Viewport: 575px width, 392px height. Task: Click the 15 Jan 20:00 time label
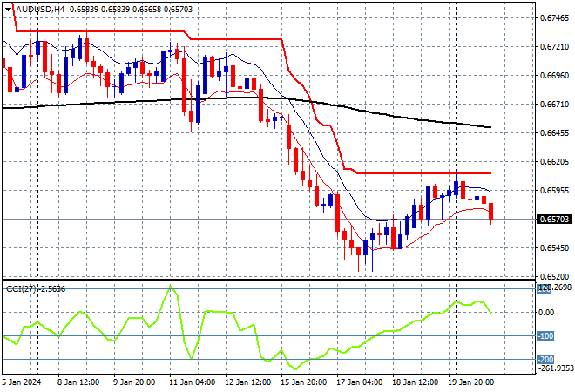point(303,382)
